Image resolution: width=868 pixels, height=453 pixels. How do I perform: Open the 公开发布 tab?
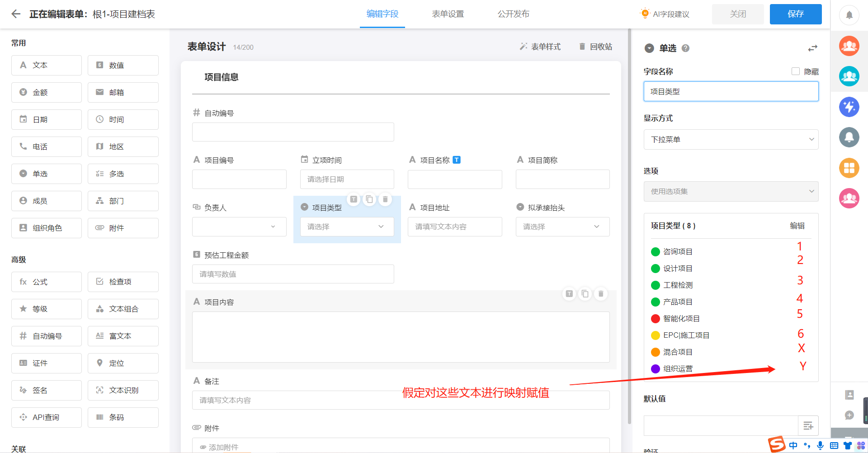pyautogui.click(x=514, y=14)
